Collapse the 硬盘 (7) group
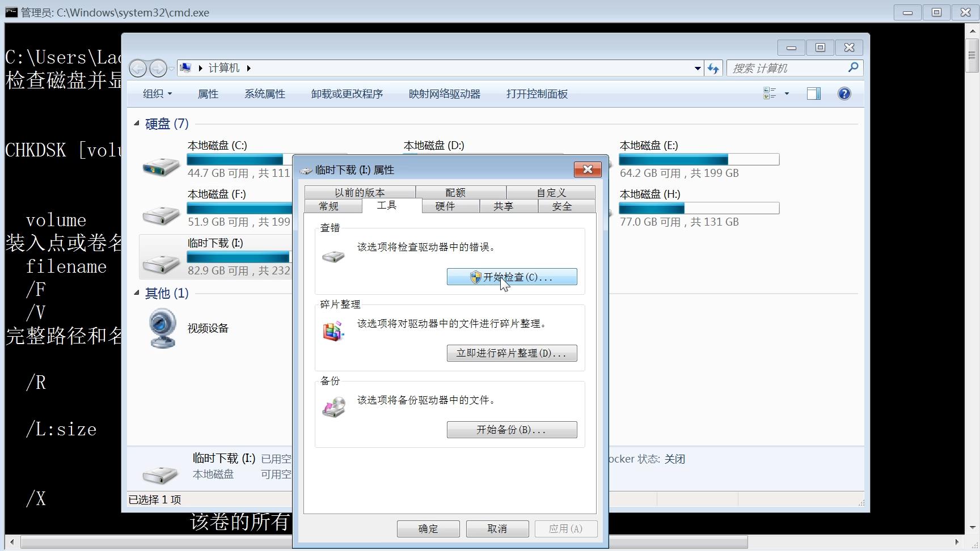The image size is (980, 551). point(136,124)
